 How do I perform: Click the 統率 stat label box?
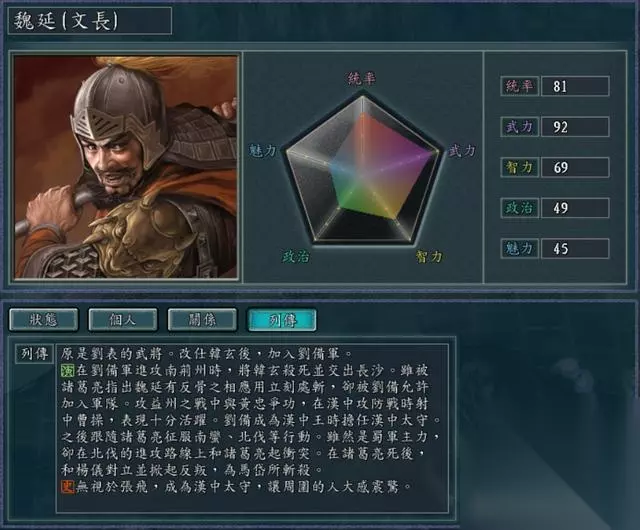pyautogui.click(x=520, y=86)
